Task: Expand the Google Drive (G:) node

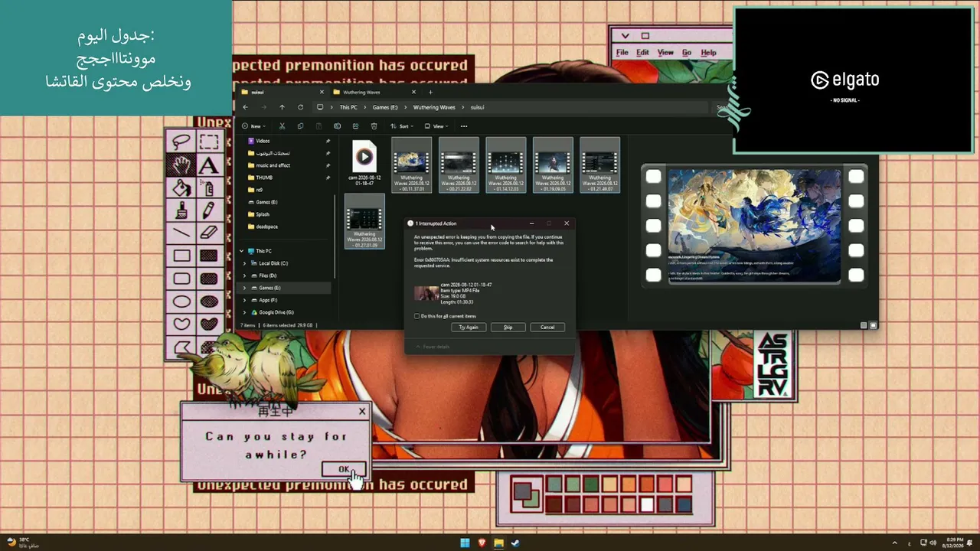Action: pos(244,312)
